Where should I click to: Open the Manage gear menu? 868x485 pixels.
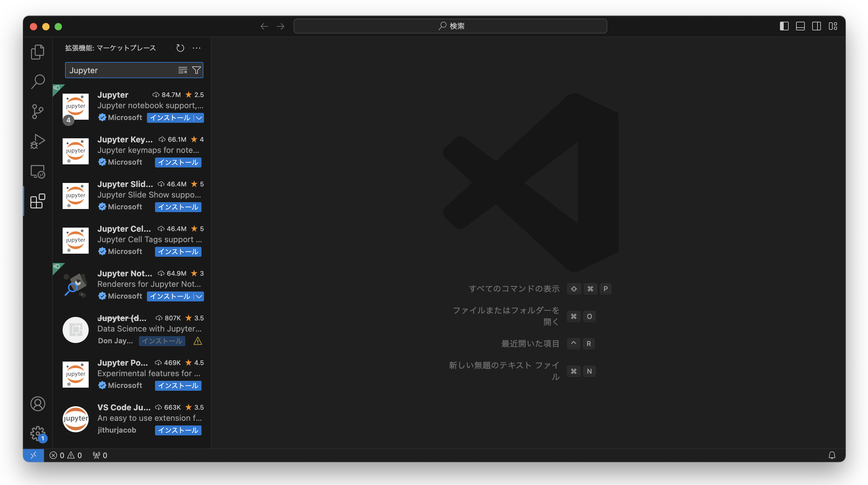(38, 434)
